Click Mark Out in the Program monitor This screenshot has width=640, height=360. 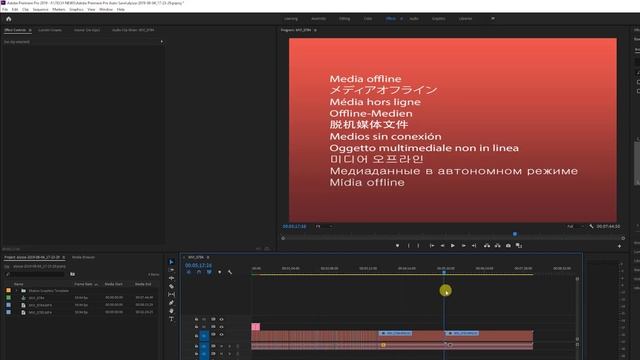pos(418,246)
